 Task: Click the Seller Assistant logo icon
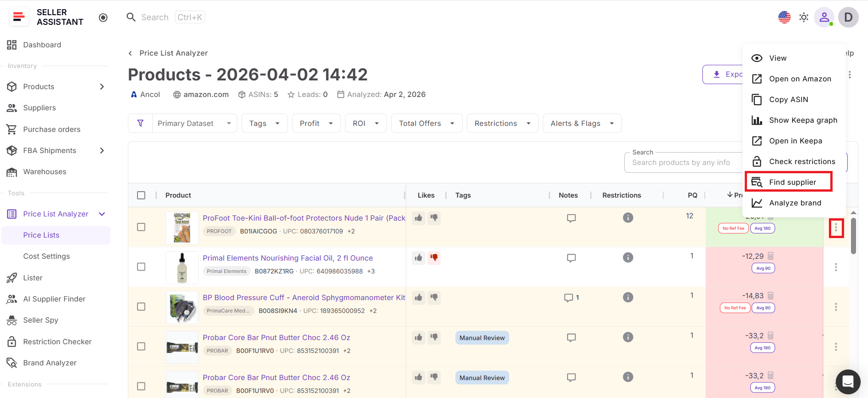pos(19,17)
